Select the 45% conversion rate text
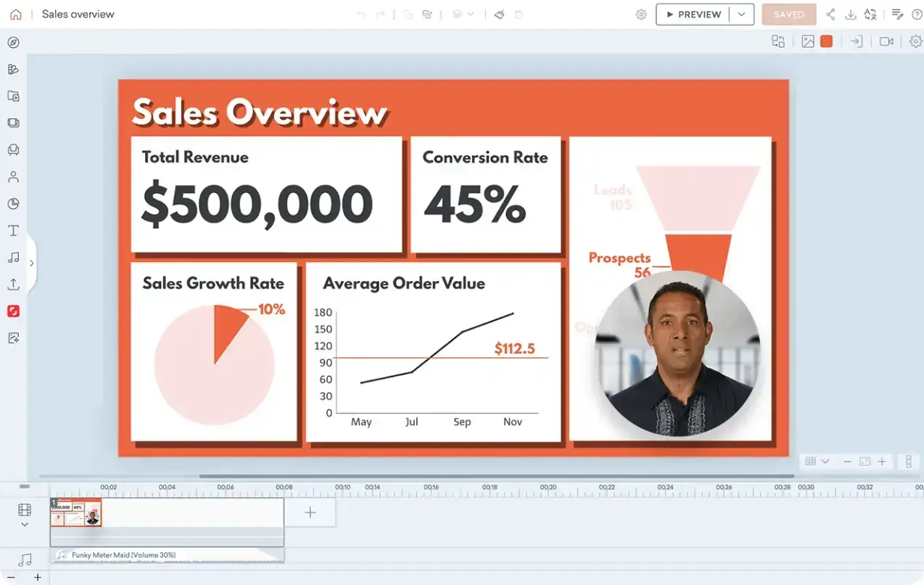 click(x=475, y=204)
